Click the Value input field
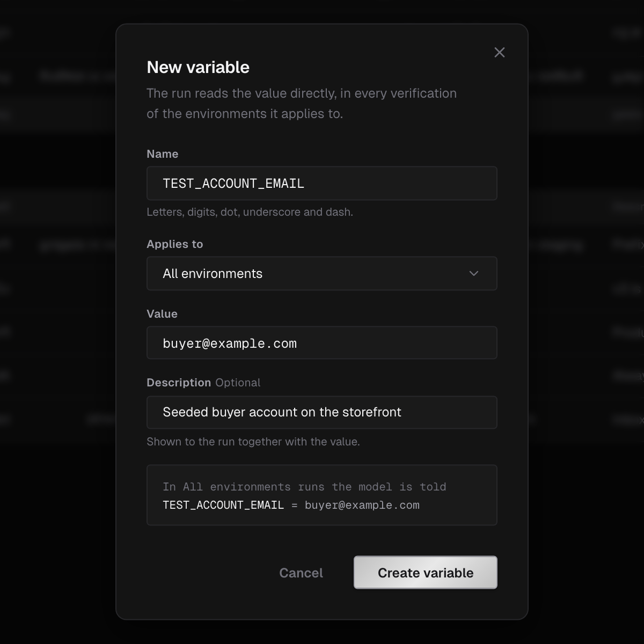The width and height of the screenshot is (644, 644). (322, 342)
